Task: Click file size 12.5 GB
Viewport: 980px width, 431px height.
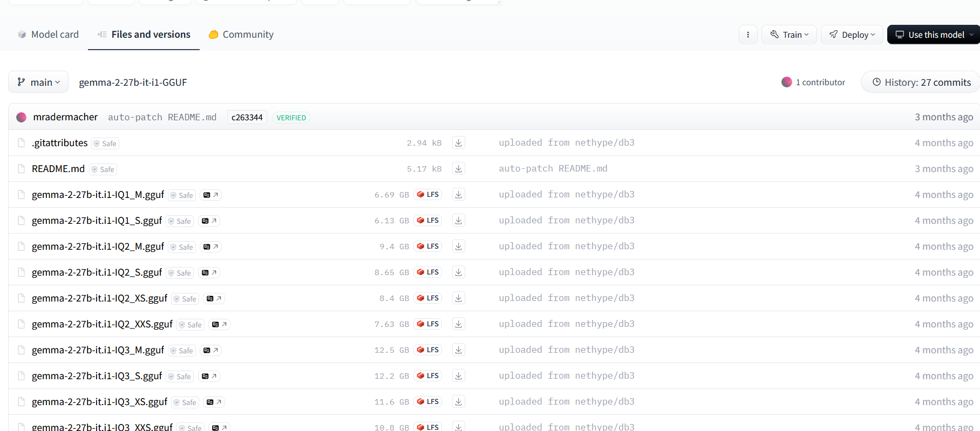Action: click(392, 350)
